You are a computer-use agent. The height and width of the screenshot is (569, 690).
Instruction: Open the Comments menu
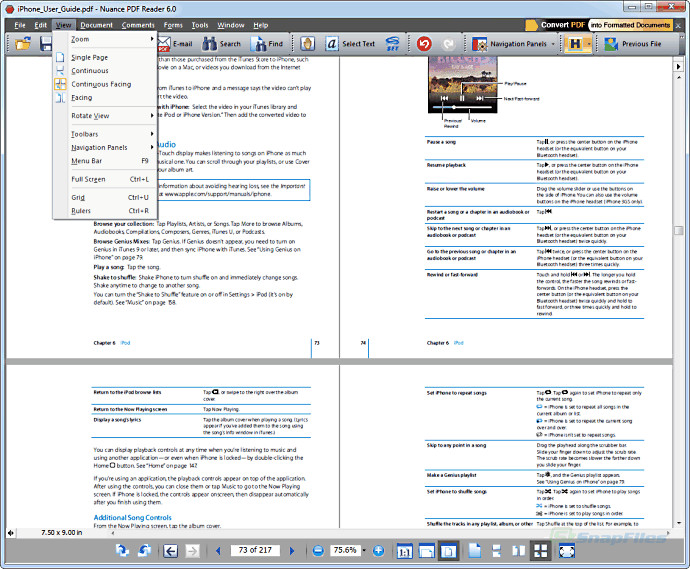[x=138, y=25]
